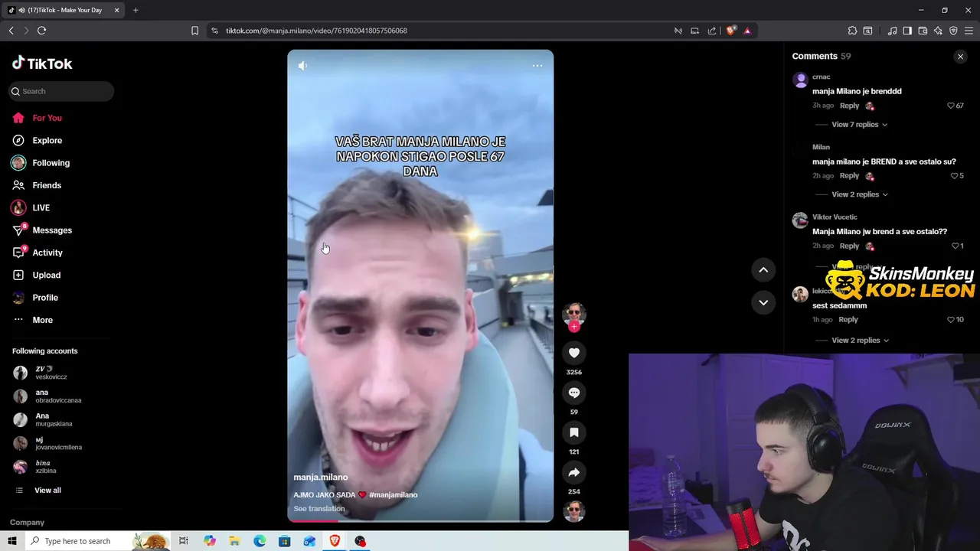Seek using the video progress bar

click(420, 520)
